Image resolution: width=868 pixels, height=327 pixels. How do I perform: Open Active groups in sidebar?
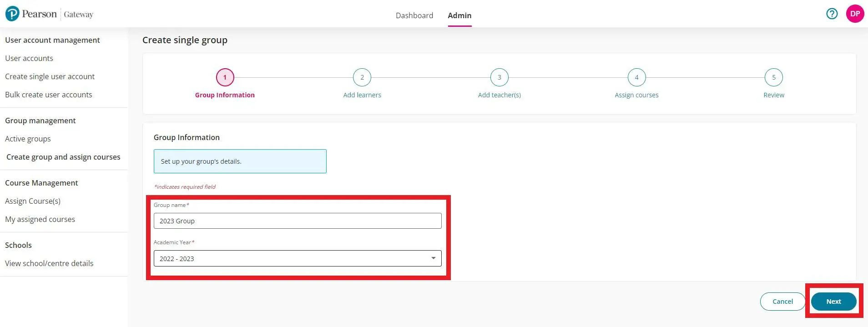tap(28, 139)
